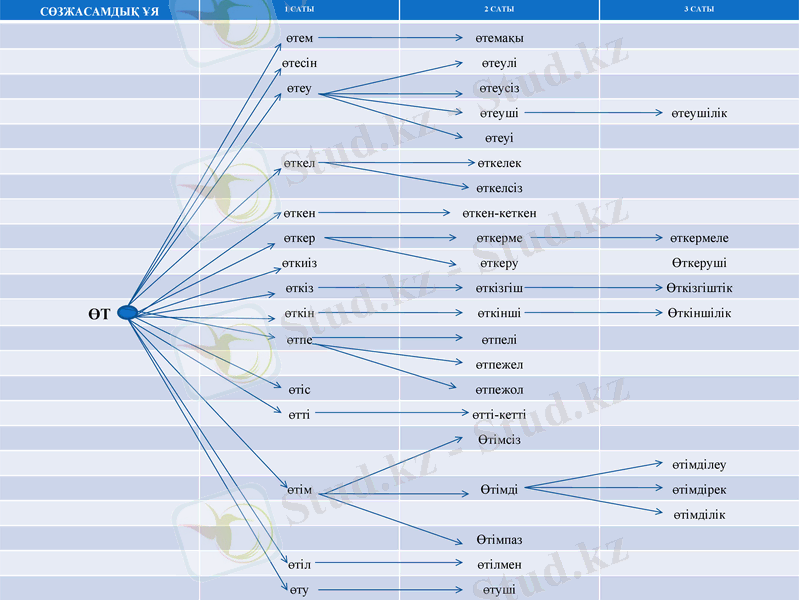Image resolution: width=799 pixels, height=600 pixels.
Task: Click the word өтпежол
Action: coord(499,389)
